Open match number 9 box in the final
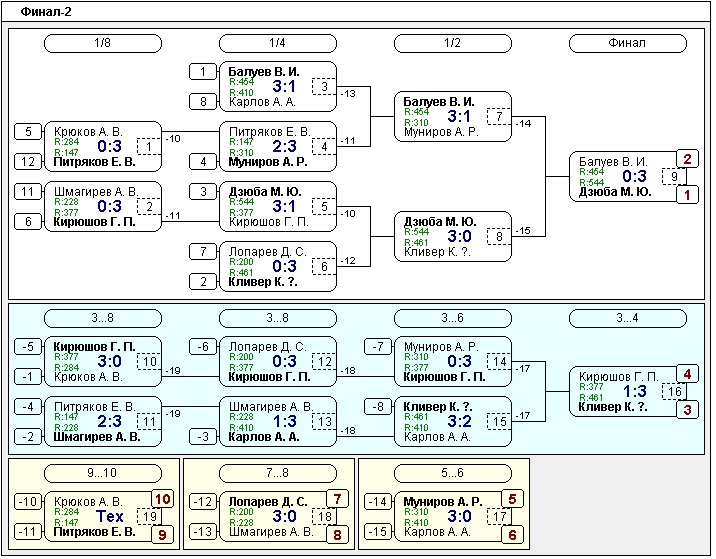The height and width of the screenshot is (559, 716). pos(676,177)
